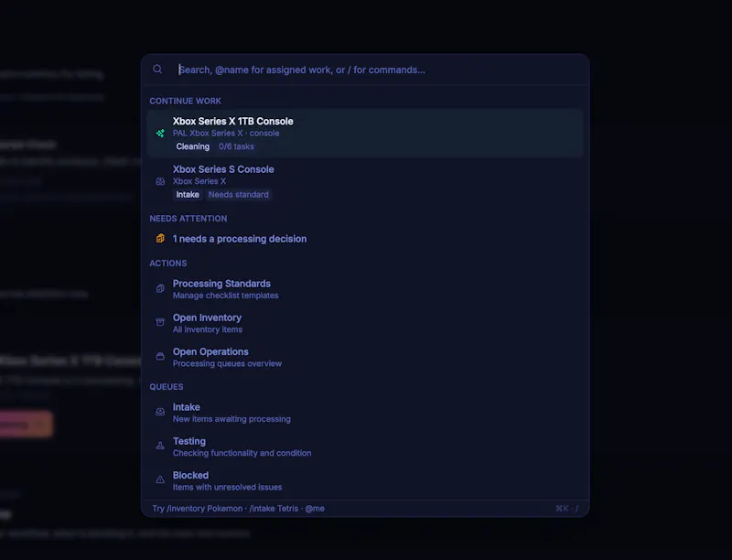Viewport: 732px width, 560px height.
Task: Click the Open Inventory archive box icon
Action: (160, 322)
